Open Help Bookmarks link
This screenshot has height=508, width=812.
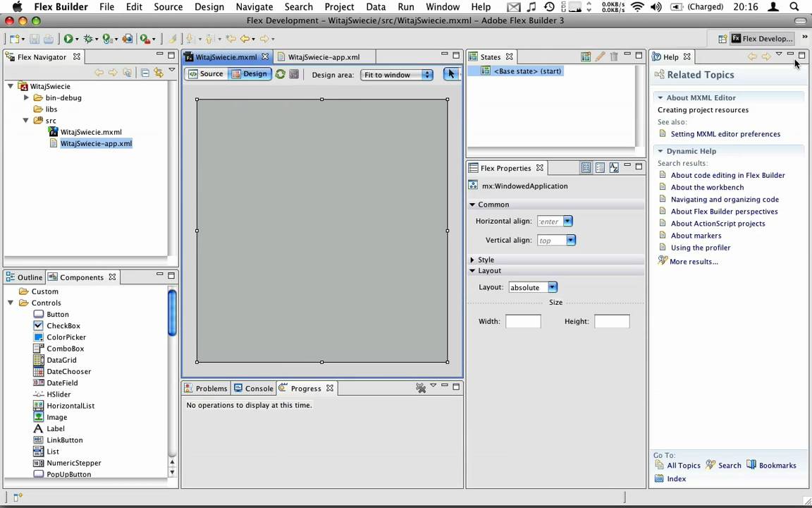click(777, 466)
